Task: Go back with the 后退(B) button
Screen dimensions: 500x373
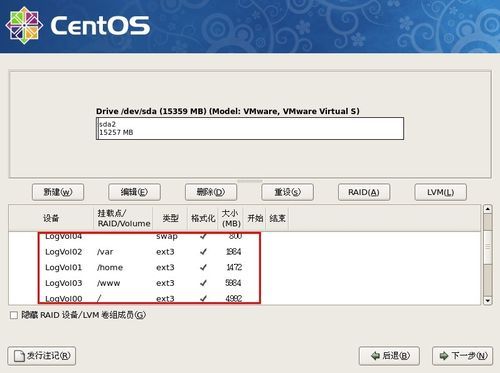Action: click(x=389, y=356)
